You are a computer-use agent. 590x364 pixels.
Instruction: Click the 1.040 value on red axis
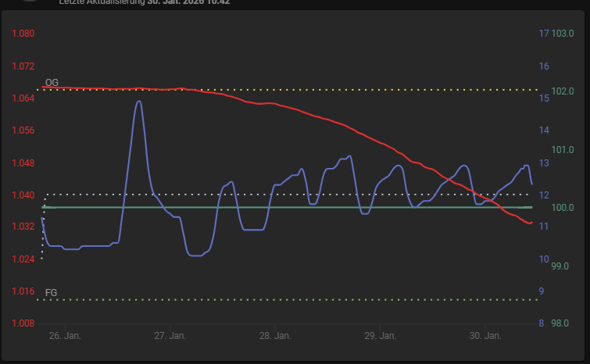[x=23, y=194]
